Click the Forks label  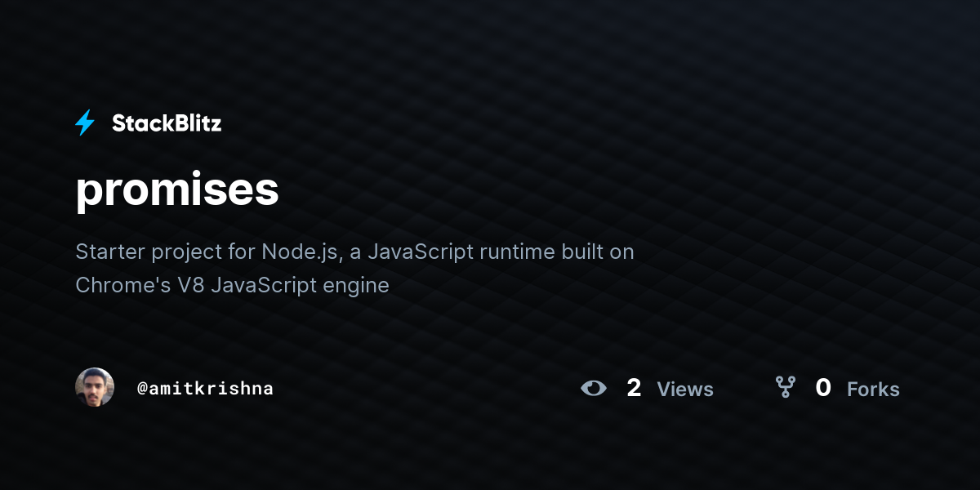873,390
